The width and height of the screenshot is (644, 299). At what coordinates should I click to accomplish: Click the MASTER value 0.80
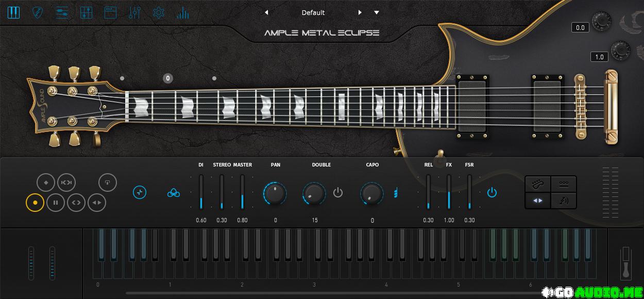[242, 220]
